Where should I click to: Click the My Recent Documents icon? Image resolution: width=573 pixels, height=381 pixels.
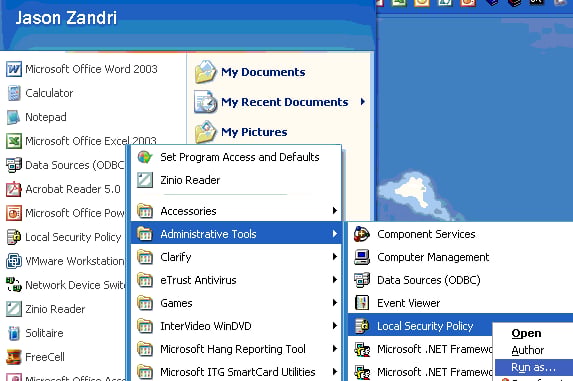click(x=205, y=102)
